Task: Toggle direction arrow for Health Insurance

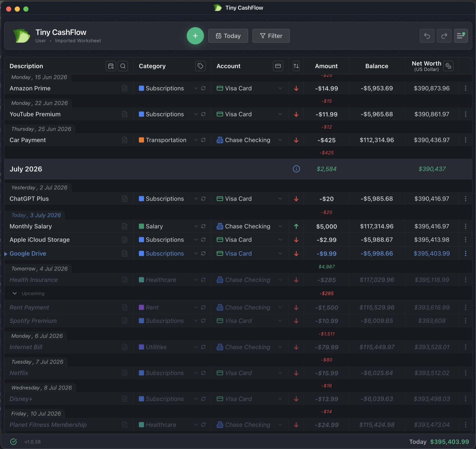Action: (x=296, y=280)
